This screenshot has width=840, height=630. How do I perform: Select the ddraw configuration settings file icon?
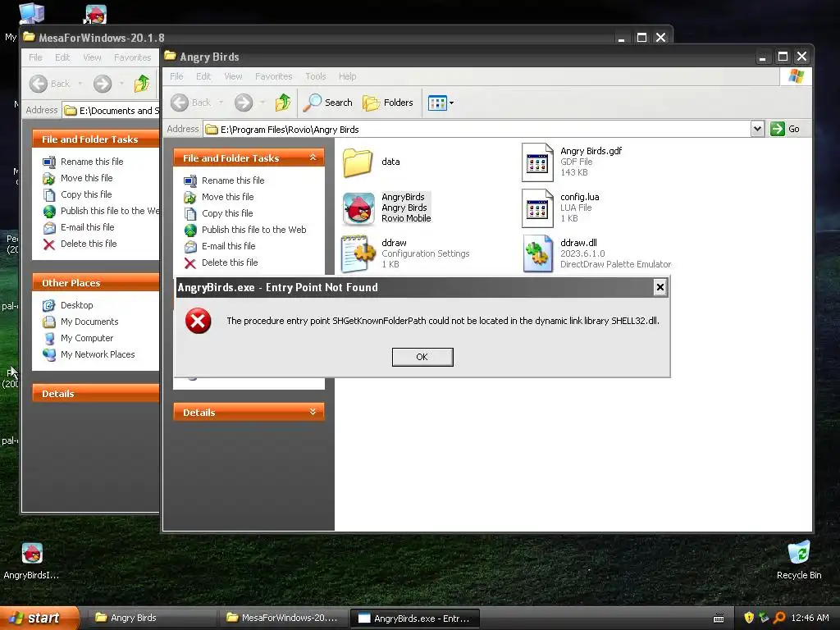pos(358,254)
